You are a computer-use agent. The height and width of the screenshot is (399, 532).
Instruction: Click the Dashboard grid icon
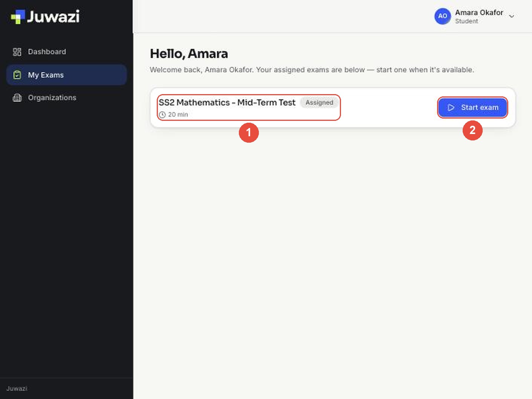17,52
